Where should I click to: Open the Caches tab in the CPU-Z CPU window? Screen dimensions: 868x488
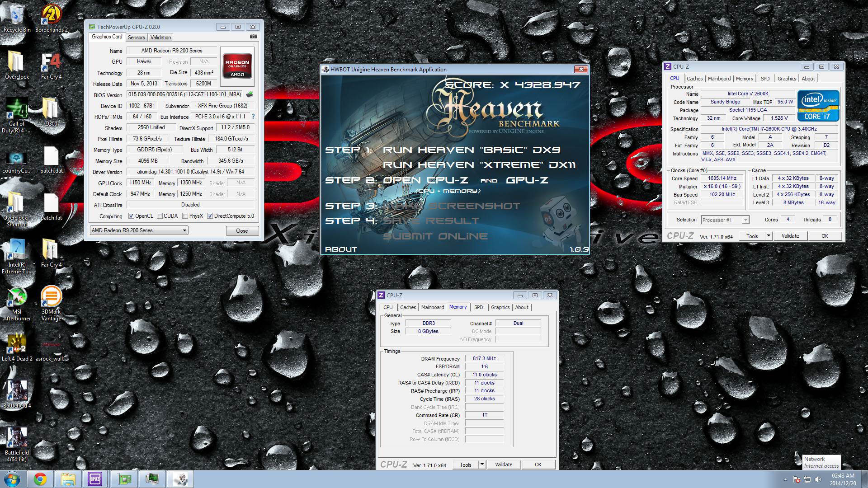(694, 79)
